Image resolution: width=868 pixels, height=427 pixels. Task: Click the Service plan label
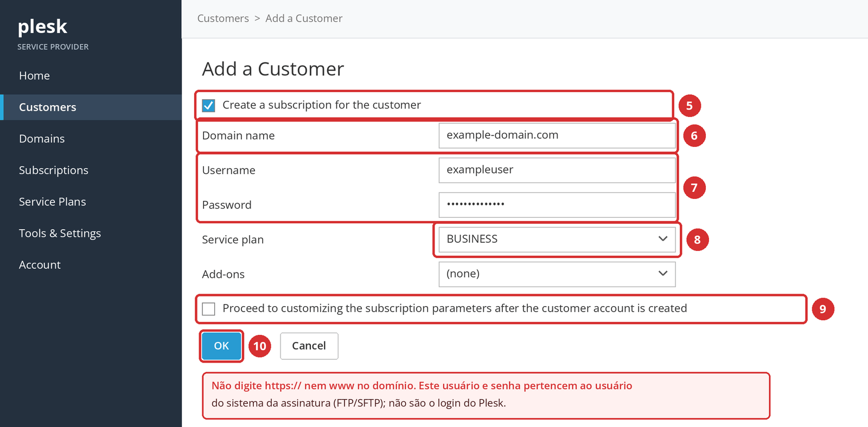tap(233, 240)
